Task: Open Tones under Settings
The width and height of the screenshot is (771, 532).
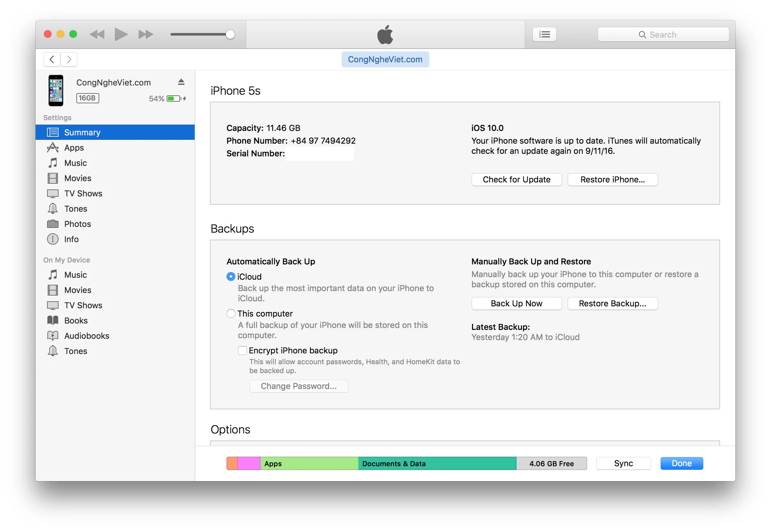Action: pyautogui.click(x=115, y=209)
